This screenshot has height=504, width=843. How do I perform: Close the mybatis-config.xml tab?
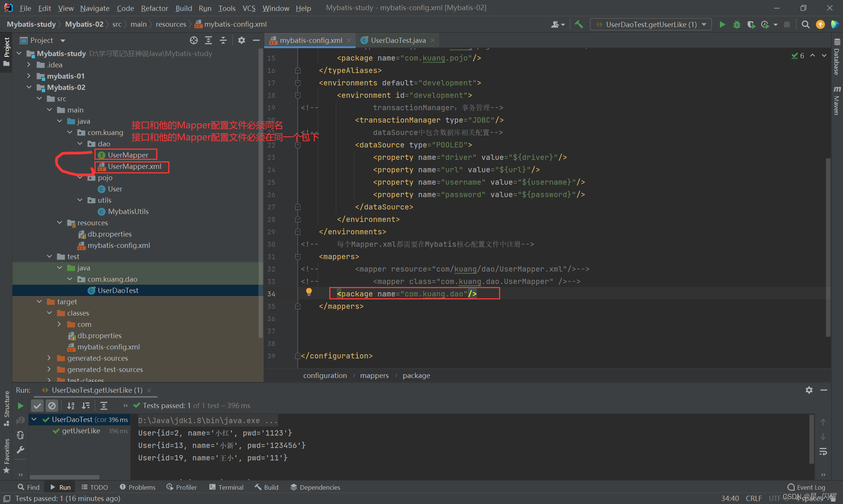[x=349, y=40]
